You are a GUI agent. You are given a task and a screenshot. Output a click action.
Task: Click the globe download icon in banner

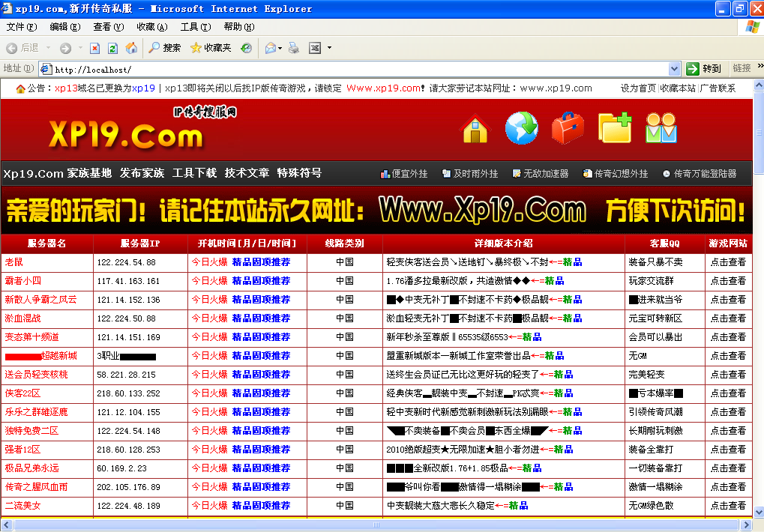521,128
